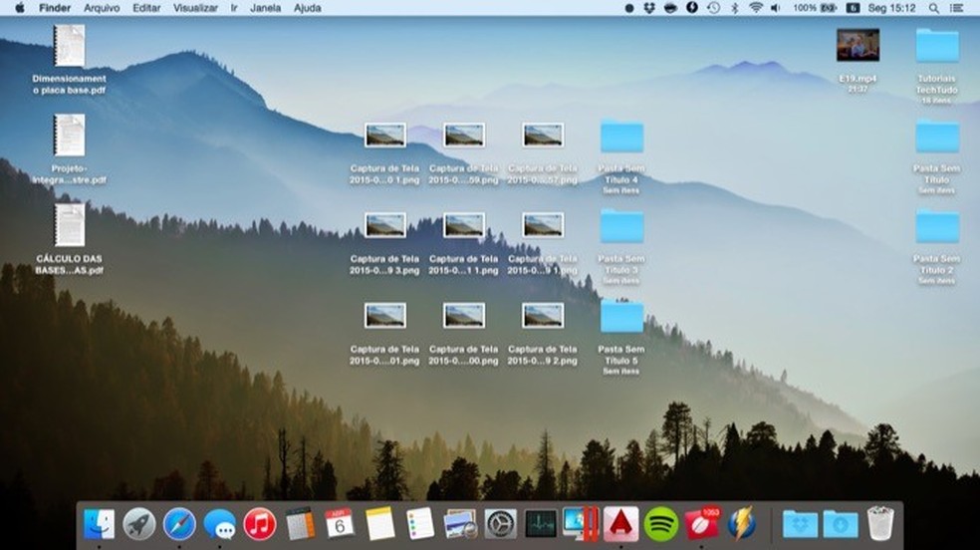Image resolution: width=980 pixels, height=550 pixels.
Task: Expand the Time Machine menu
Action: 713,7
